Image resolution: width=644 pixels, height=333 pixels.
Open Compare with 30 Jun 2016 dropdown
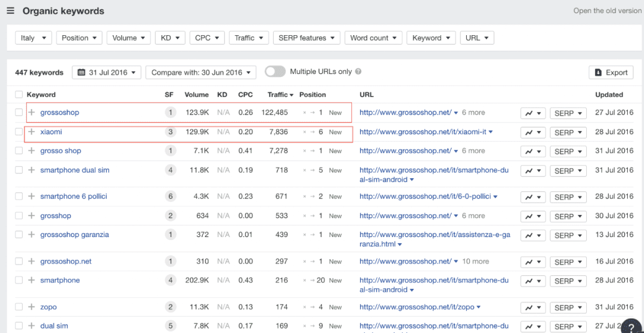pos(201,72)
